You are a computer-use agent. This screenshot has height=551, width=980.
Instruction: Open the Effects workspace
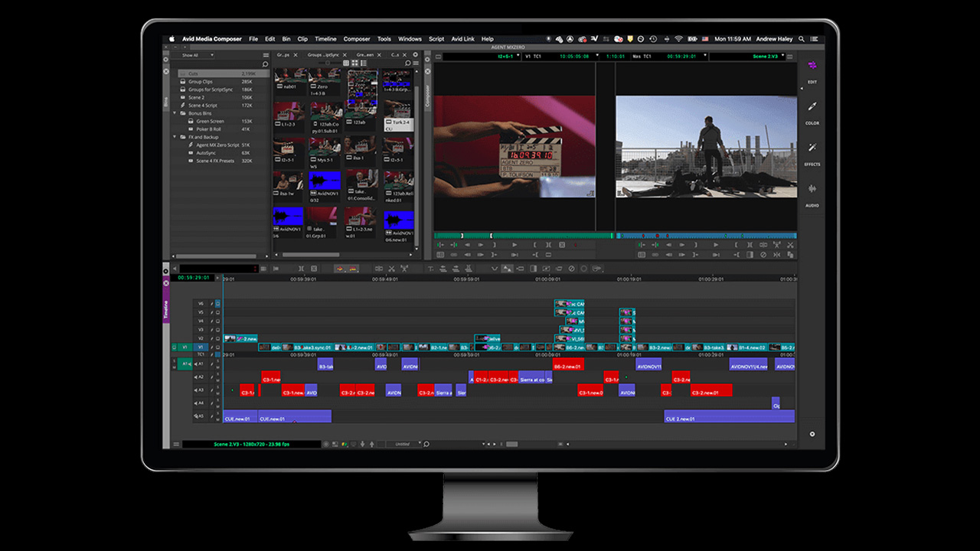812,153
